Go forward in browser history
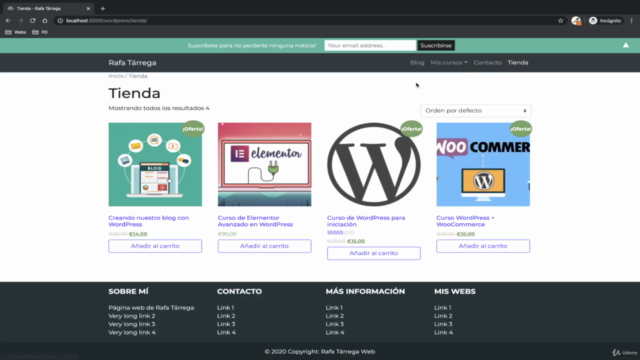640x360 pixels. [x=20, y=20]
